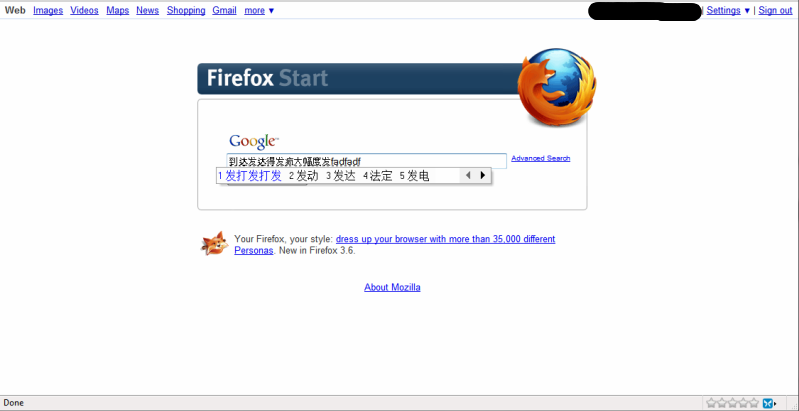This screenshot has height=411, width=799.
Task: Click the status bar resize grip
Action: coord(793,405)
